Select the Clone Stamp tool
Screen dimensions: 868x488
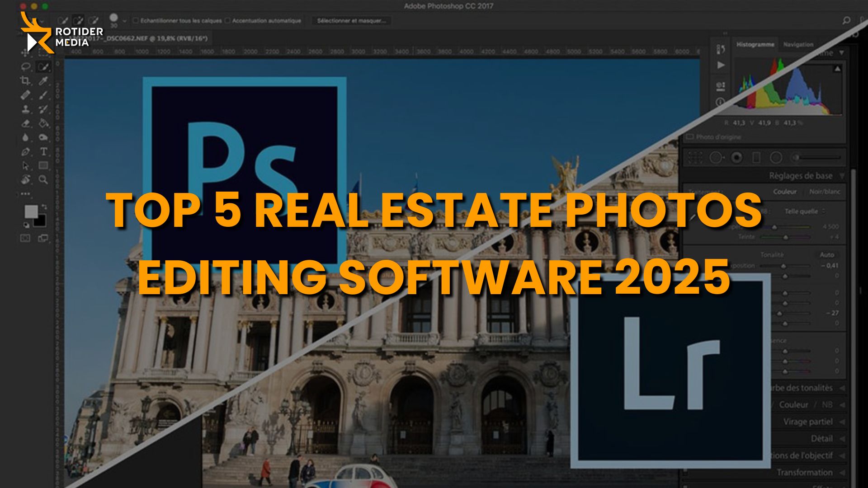click(x=26, y=109)
